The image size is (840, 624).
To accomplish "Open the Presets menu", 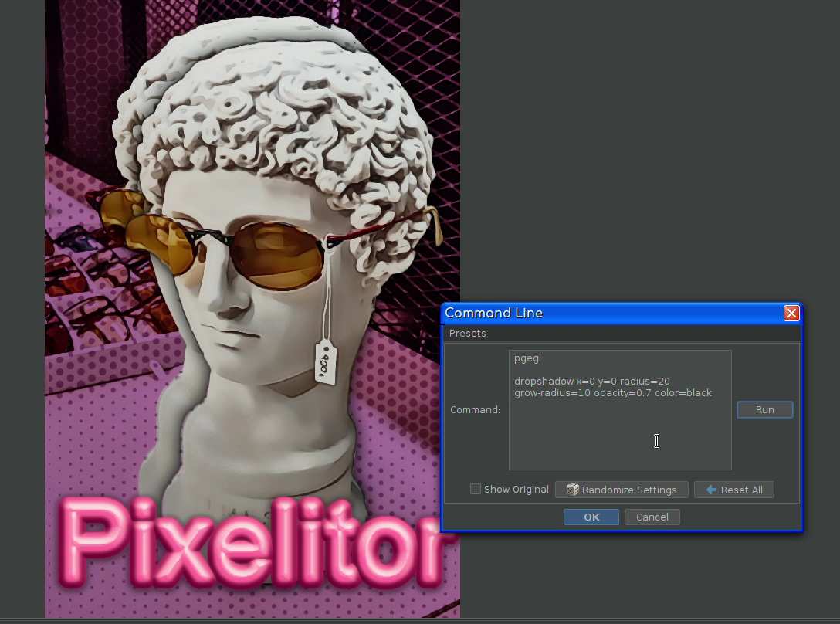I will [x=468, y=334].
